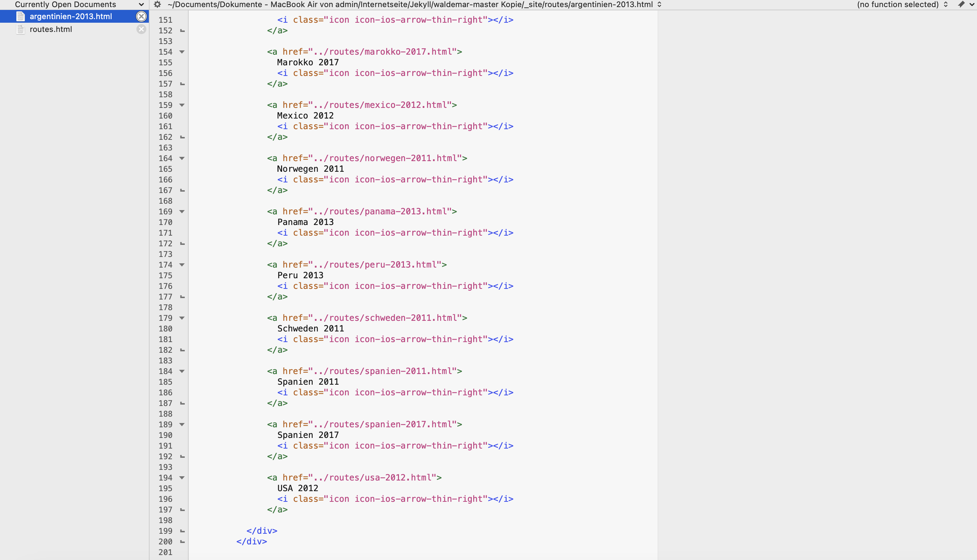Open the gear settings menu icon

[157, 5]
